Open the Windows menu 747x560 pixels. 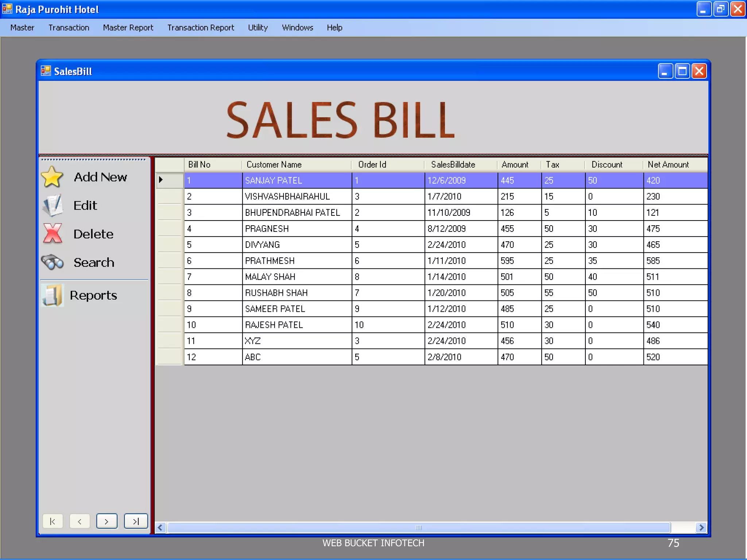tap(298, 28)
